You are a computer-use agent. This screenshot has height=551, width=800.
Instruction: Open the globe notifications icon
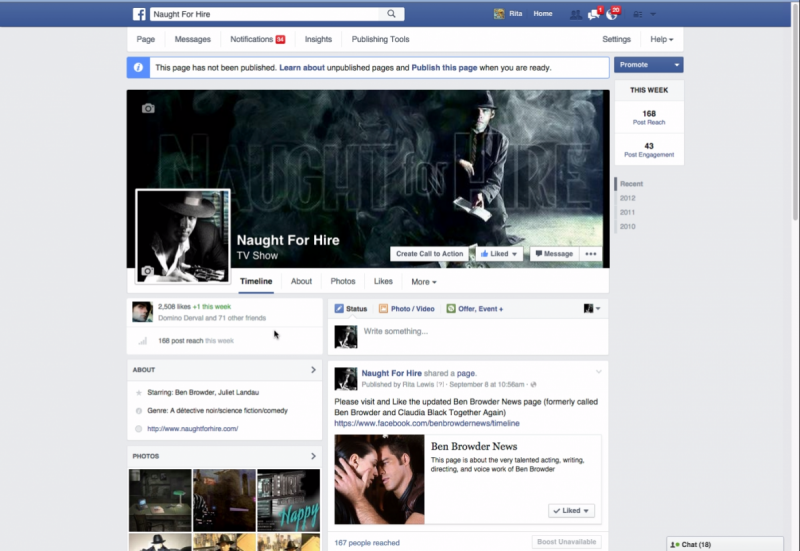[x=612, y=14]
